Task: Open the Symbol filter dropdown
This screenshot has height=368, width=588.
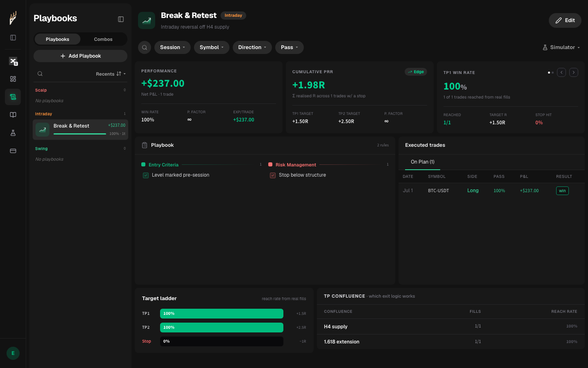Action: coord(212,47)
